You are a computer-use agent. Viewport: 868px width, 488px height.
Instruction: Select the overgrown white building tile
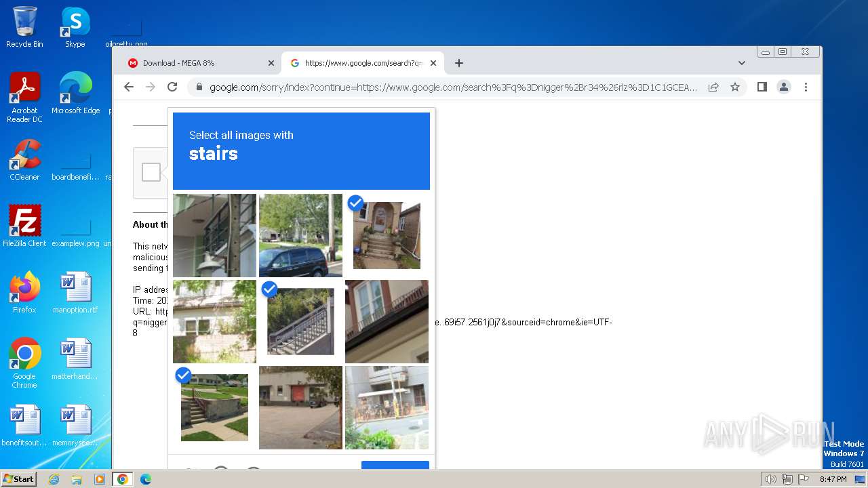click(x=214, y=321)
